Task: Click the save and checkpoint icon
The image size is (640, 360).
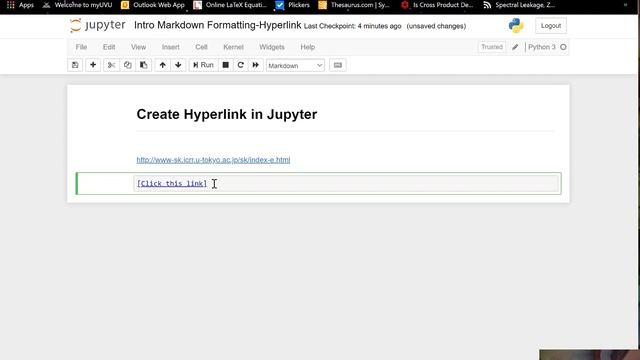Action: 75,65
